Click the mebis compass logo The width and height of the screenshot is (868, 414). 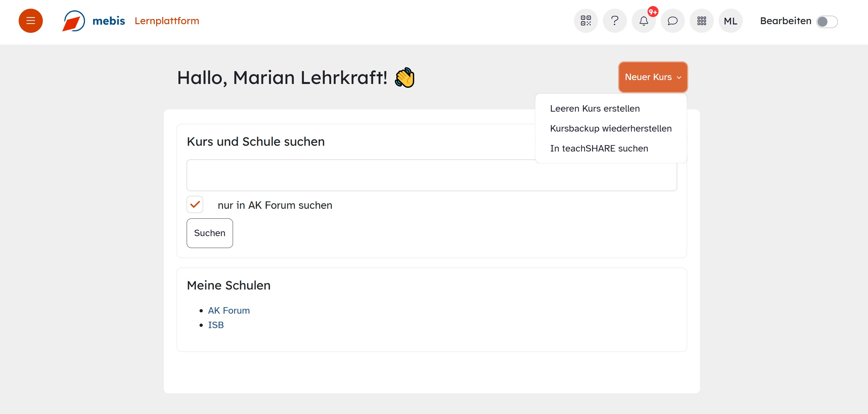tap(74, 21)
